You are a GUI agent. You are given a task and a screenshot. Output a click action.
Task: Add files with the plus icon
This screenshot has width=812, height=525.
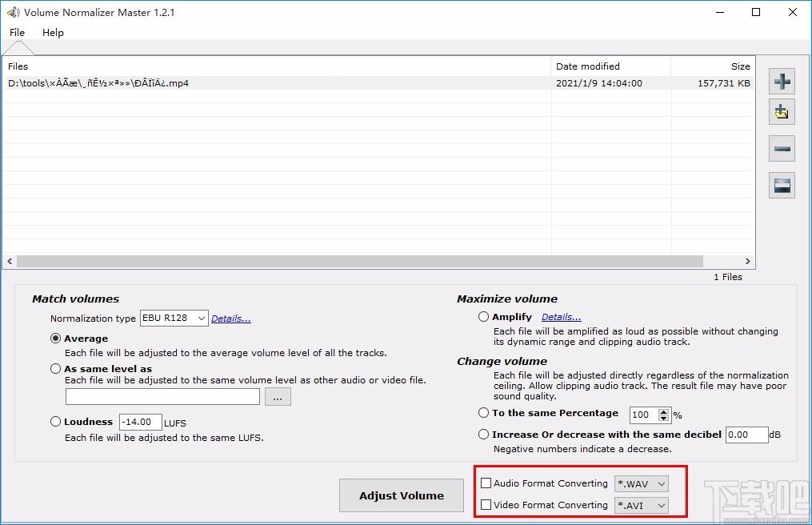tap(782, 82)
